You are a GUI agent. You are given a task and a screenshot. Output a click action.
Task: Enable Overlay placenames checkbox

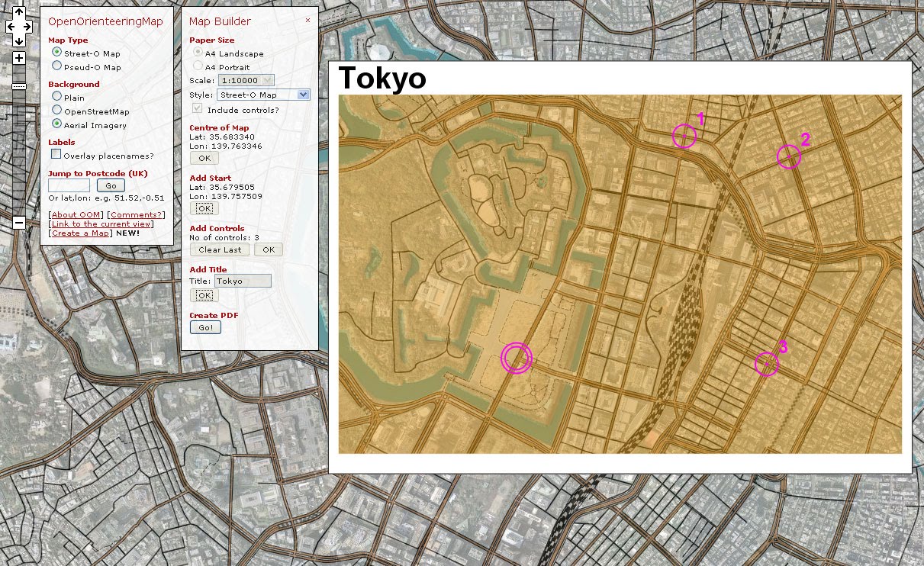click(56, 154)
